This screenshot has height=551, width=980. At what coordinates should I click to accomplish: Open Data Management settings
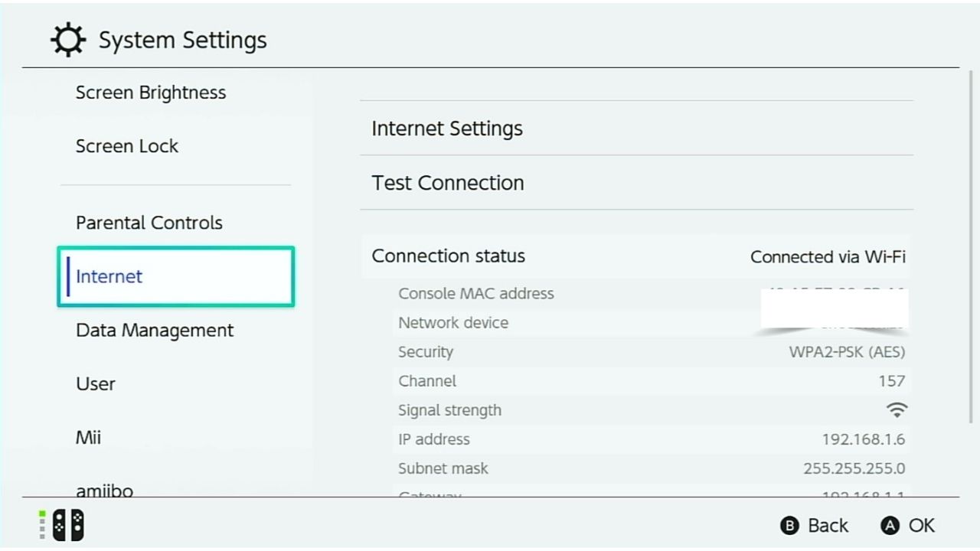(x=155, y=331)
